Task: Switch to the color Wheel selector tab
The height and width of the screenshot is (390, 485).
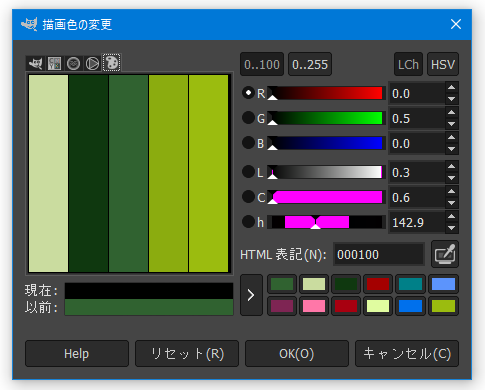Action: click(x=92, y=63)
